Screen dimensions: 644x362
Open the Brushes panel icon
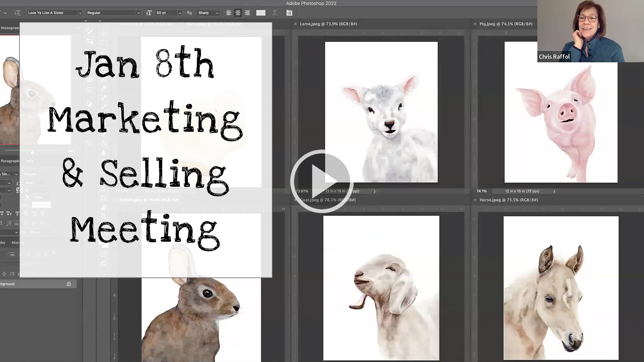tap(90, 41)
